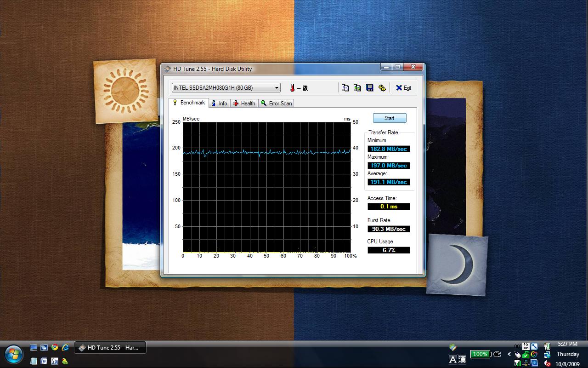Expand hidden tray icons with the arrow
This screenshot has height=368, width=588.
pyautogui.click(x=509, y=354)
